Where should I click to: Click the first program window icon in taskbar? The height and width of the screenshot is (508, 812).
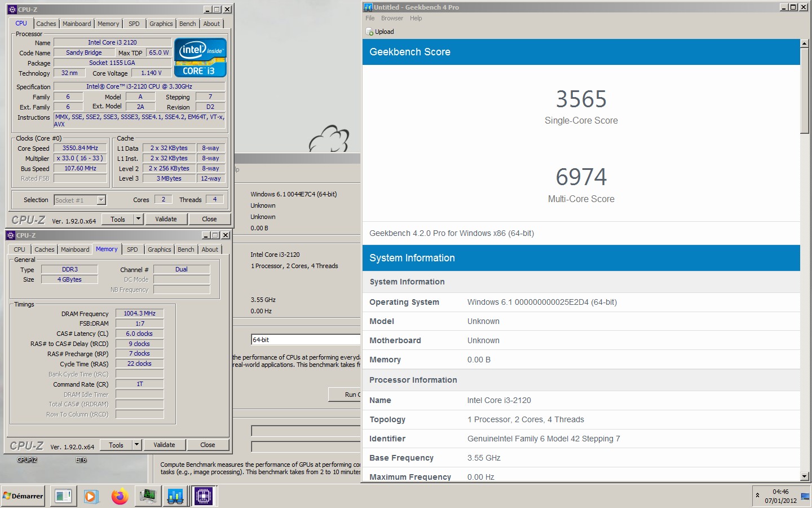[x=63, y=496]
